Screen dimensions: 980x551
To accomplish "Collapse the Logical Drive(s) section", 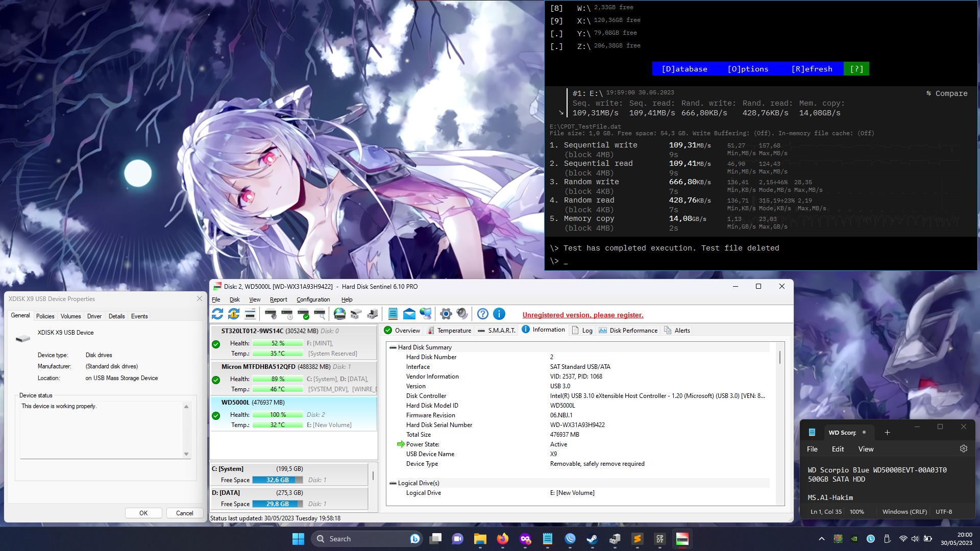I will 393,483.
